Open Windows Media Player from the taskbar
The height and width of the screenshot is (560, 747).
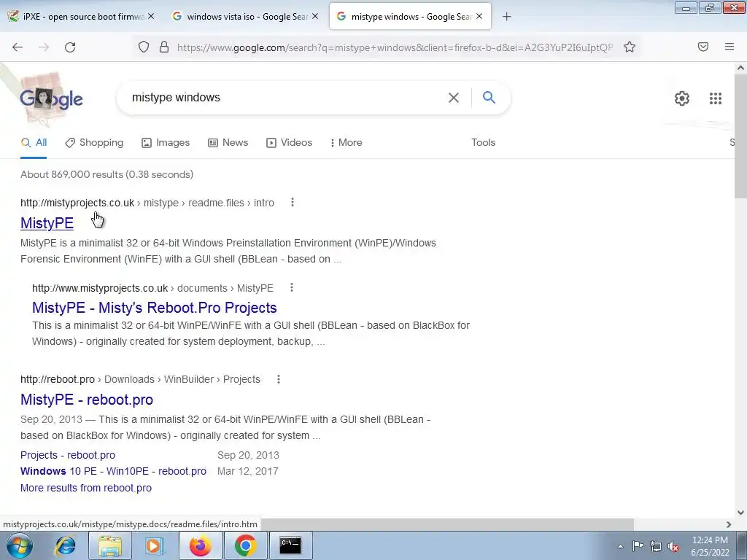(155, 545)
